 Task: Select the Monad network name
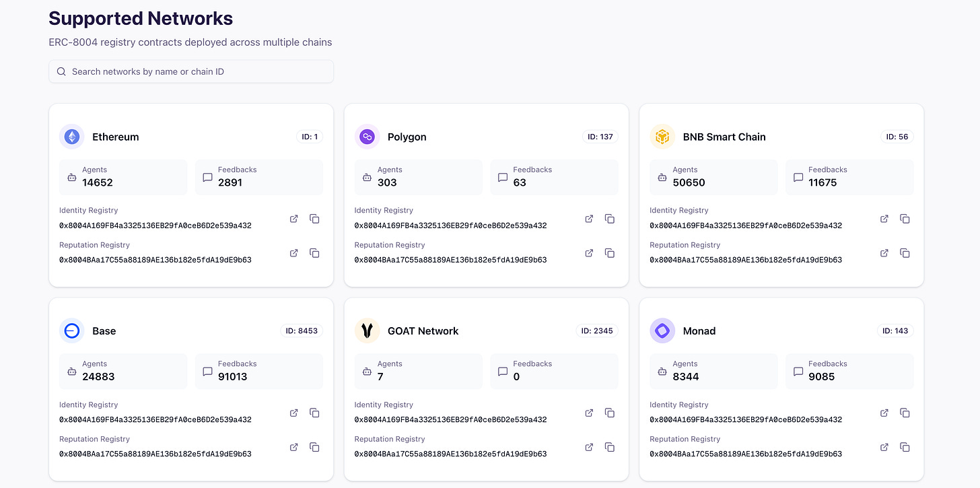[699, 330]
